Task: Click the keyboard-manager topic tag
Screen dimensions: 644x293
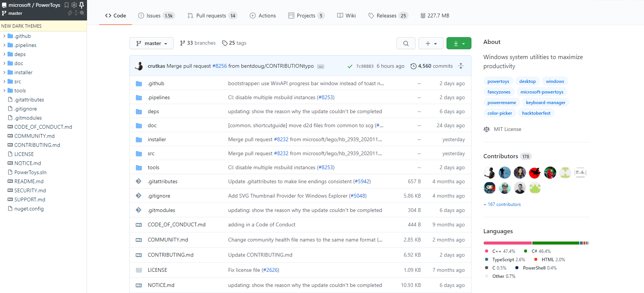Action: [546, 103]
